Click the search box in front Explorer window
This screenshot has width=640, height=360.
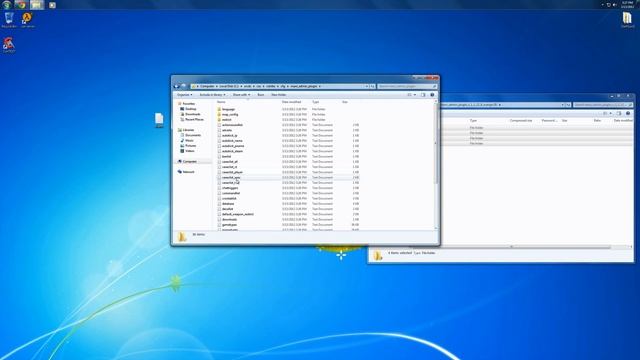coord(407,87)
